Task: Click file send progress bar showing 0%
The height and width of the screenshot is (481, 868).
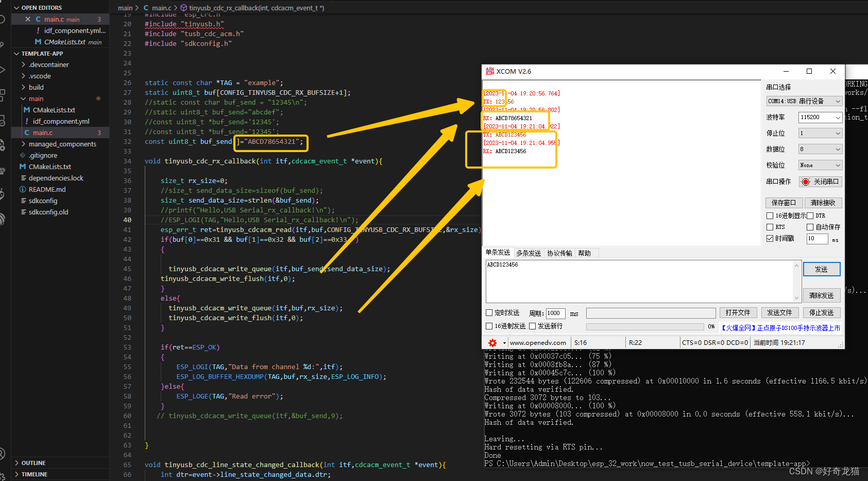Action: click(645, 326)
